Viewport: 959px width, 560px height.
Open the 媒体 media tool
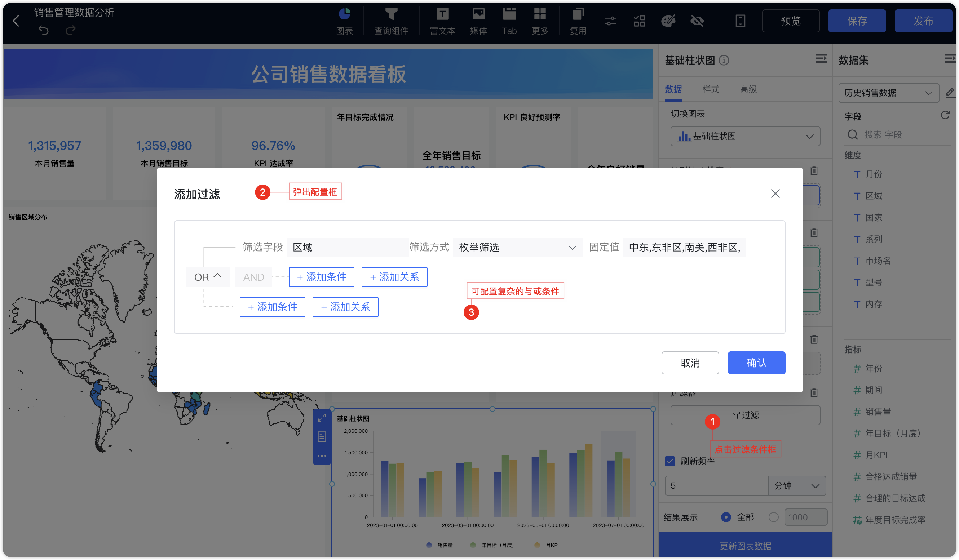[478, 22]
